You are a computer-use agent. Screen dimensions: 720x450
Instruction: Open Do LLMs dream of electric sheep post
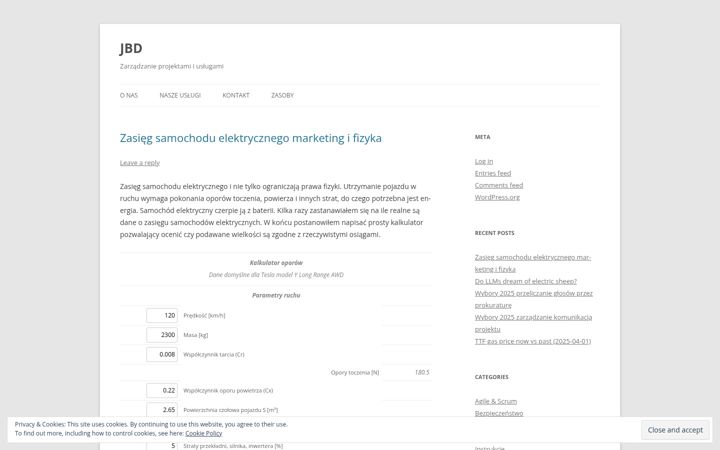(x=525, y=281)
